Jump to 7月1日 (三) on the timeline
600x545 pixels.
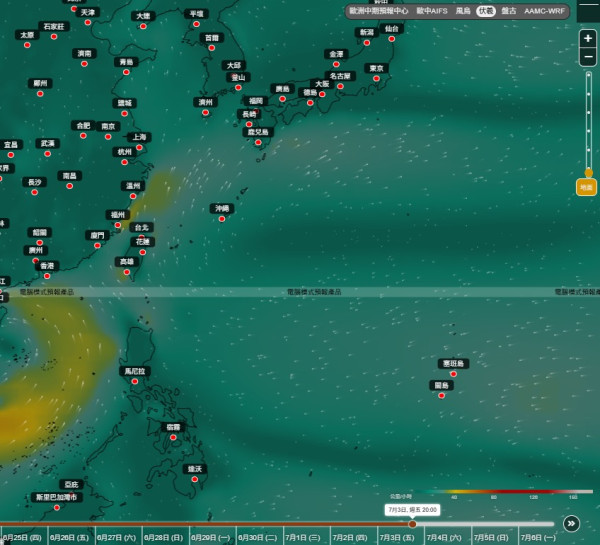tap(304, 537)
